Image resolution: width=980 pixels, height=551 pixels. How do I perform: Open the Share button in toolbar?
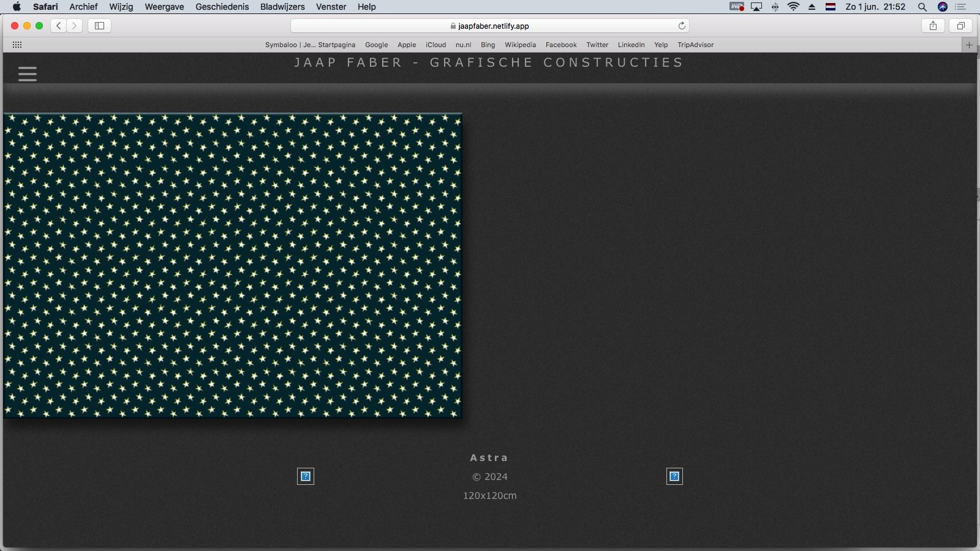coord(933,26)
